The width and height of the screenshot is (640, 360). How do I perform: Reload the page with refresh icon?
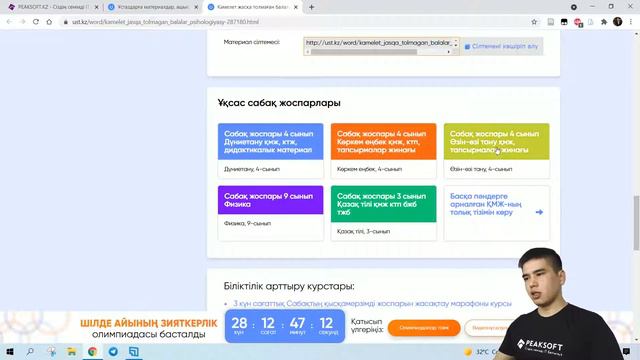(x=36, y=22)
